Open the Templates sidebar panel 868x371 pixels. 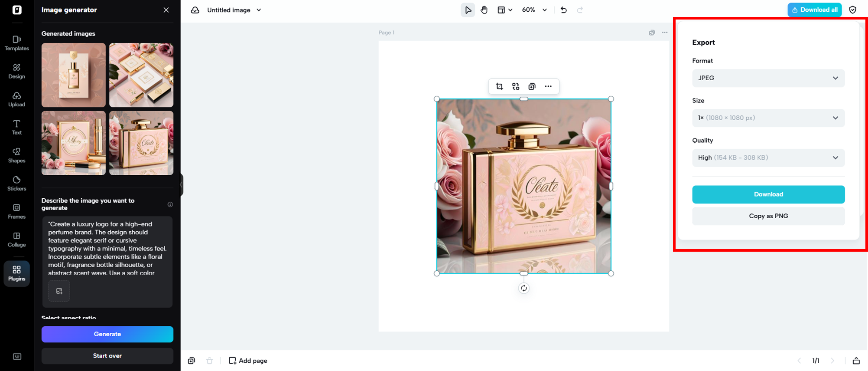[x=17, y=43]
